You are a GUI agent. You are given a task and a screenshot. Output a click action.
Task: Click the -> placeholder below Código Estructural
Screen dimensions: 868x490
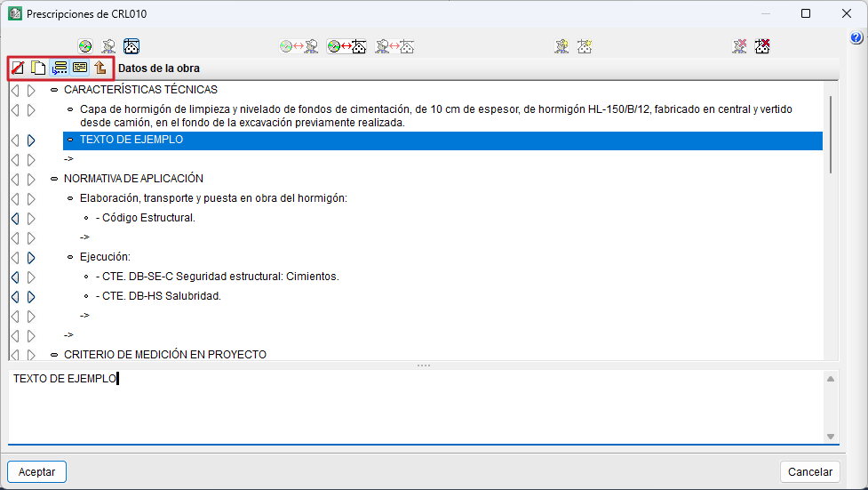click(84, 237)
